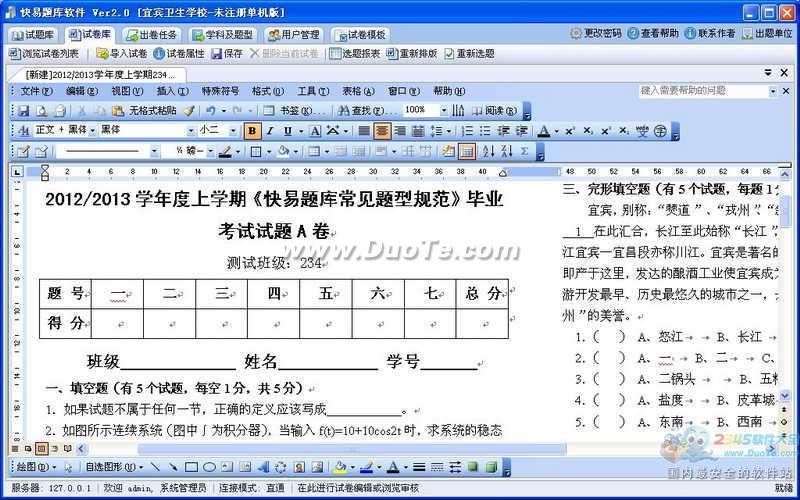Switch to the 学科及题型 tab
Image resolution: width=800 pixels, height=500 pixels.
[222, 35]
